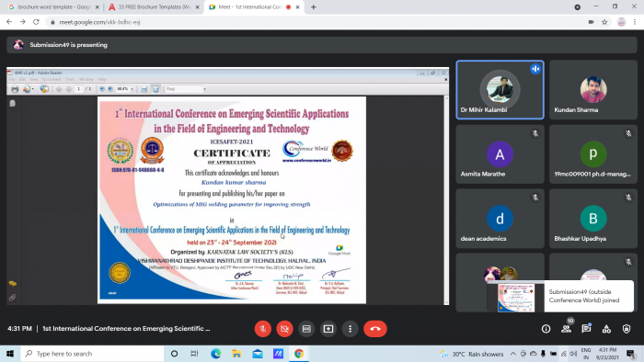Show hidden tray icons chevron
This screenshot has width=644, height=362.
513,354
